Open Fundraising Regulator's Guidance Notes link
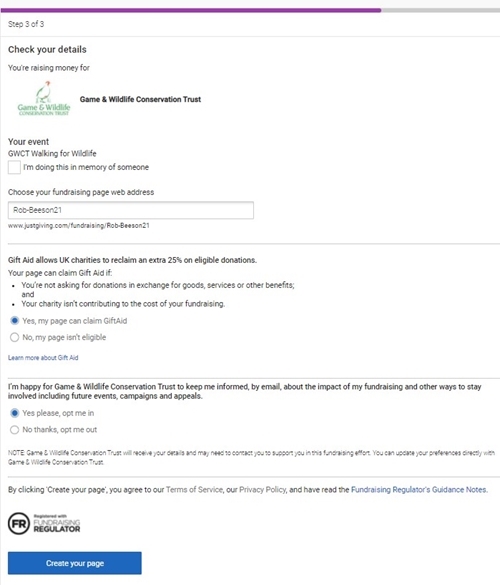Image resolution: width=500 pixels, height=585 pixels. point(419,489)
